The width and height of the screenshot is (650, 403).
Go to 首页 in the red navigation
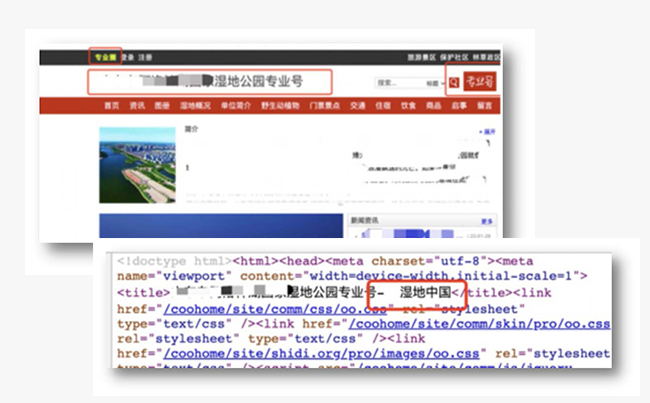[x=112, y=106]
